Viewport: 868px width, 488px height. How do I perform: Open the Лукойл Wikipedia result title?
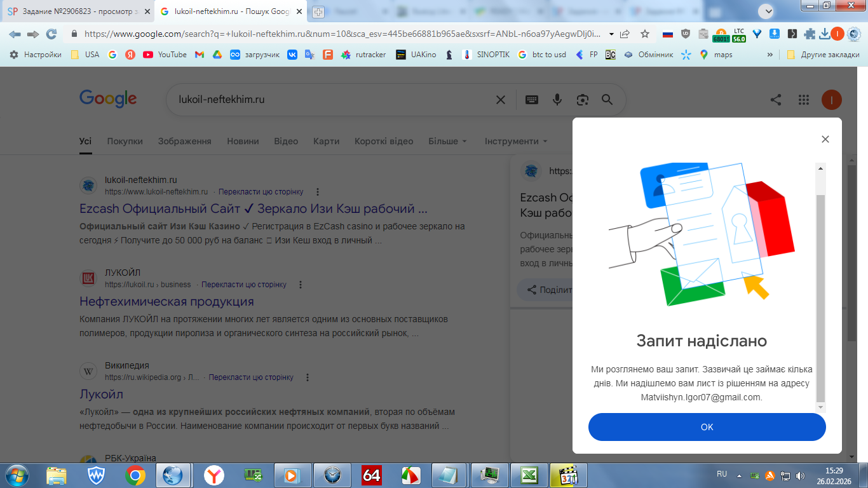pos(101,394)
